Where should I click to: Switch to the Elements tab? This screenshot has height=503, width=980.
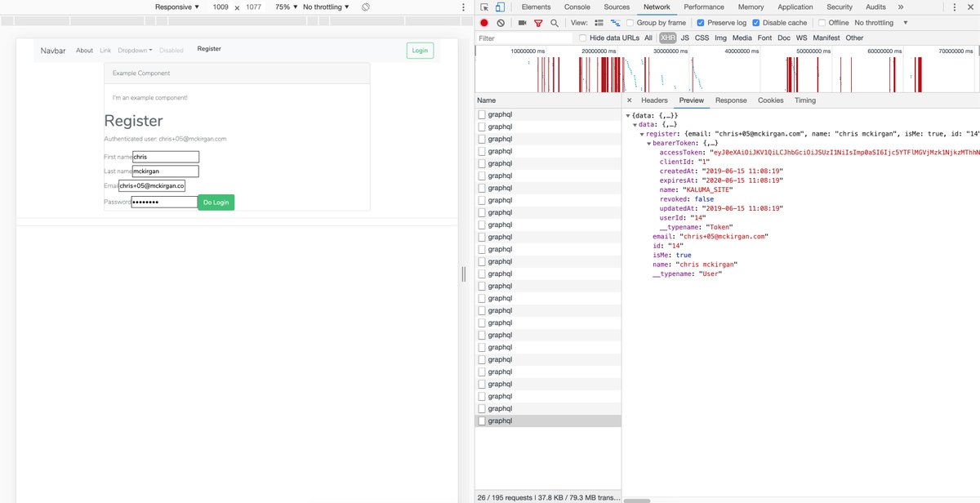[x=536, y=7]
